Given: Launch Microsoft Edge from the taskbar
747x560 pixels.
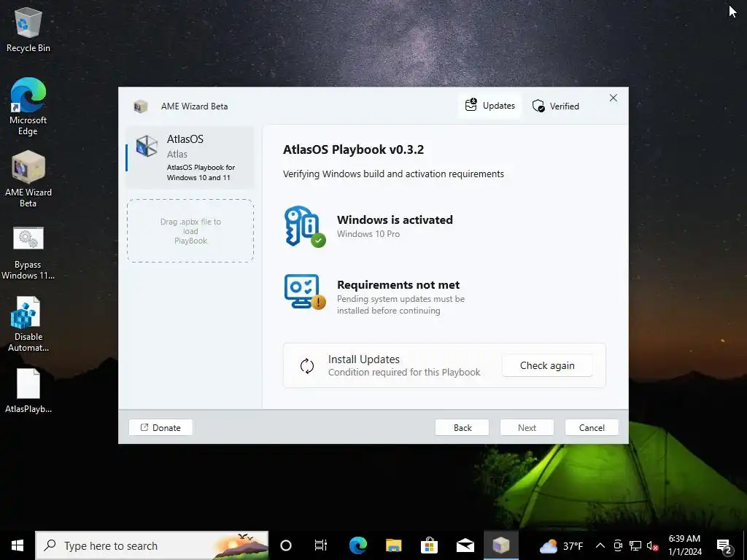Looking at the screenshot, I should coord(357,545).
